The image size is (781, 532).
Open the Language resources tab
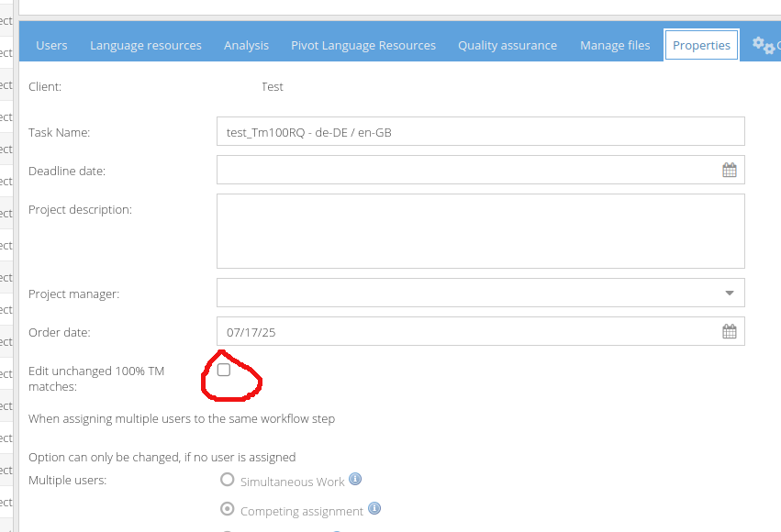click(x=146, y=45)
